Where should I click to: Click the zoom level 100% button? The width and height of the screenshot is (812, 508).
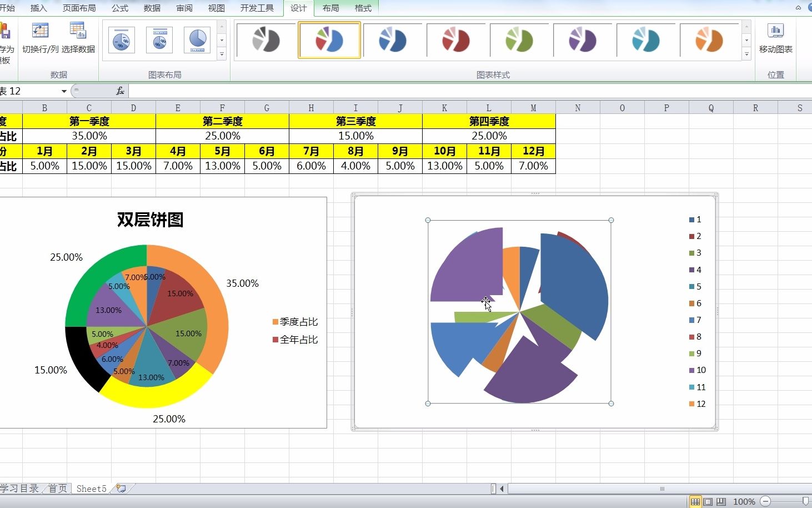click(x=744, y=502)
